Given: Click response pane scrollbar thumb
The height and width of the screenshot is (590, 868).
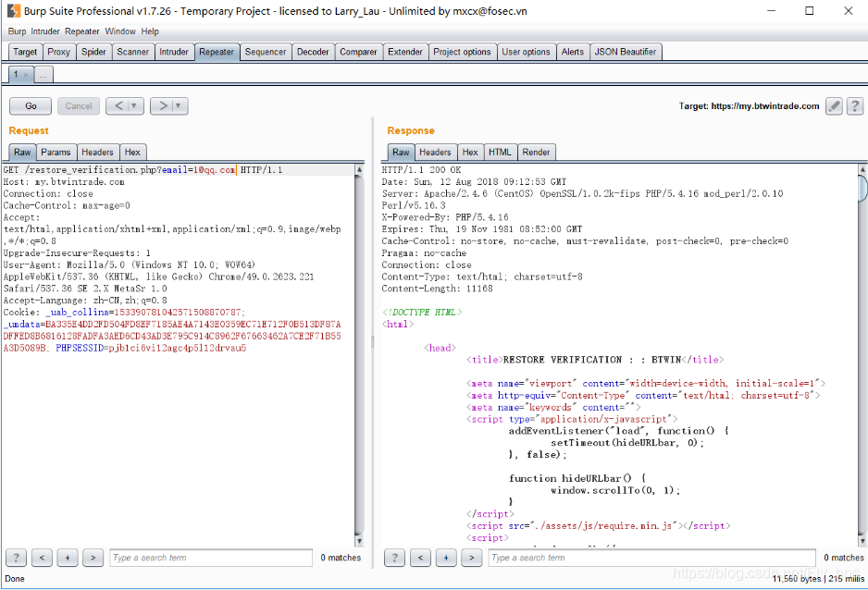Looking at the screenshot, I should coord(862,189).
